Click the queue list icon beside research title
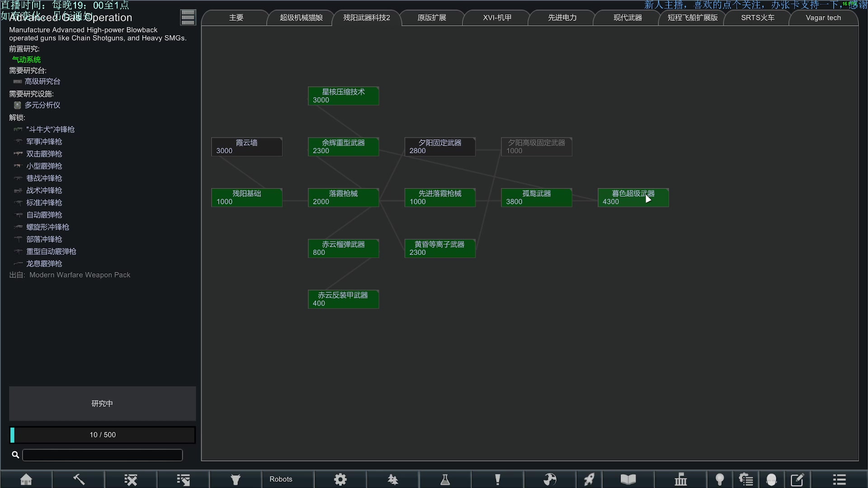This screenshot has height=488, width=868. tap(188, 17)
